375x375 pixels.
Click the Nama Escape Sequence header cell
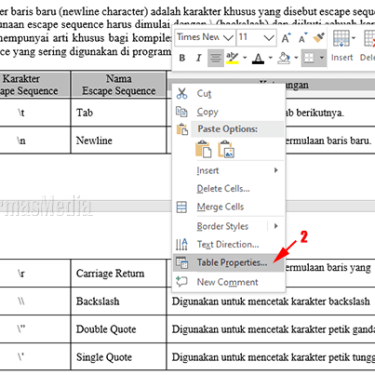(x=119, y=85)
